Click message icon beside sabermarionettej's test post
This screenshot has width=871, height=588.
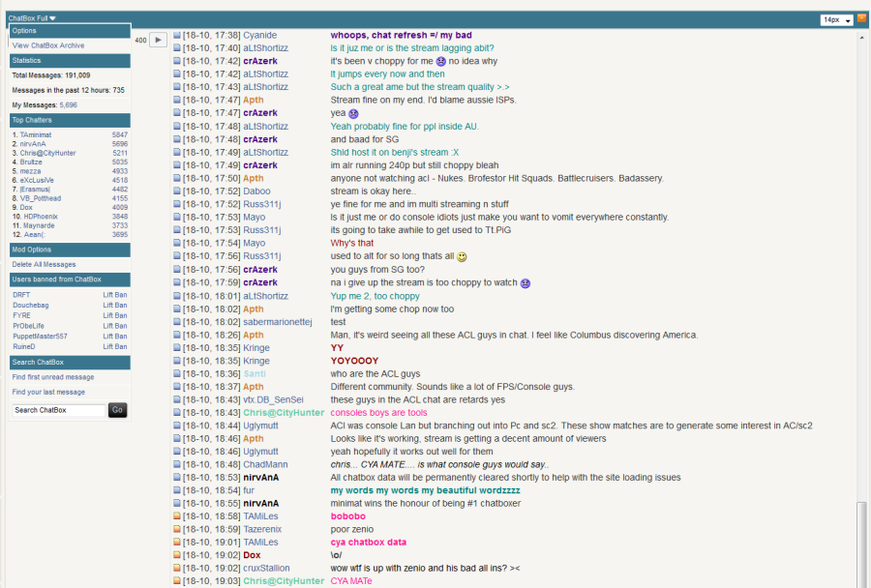pos(177,322)
